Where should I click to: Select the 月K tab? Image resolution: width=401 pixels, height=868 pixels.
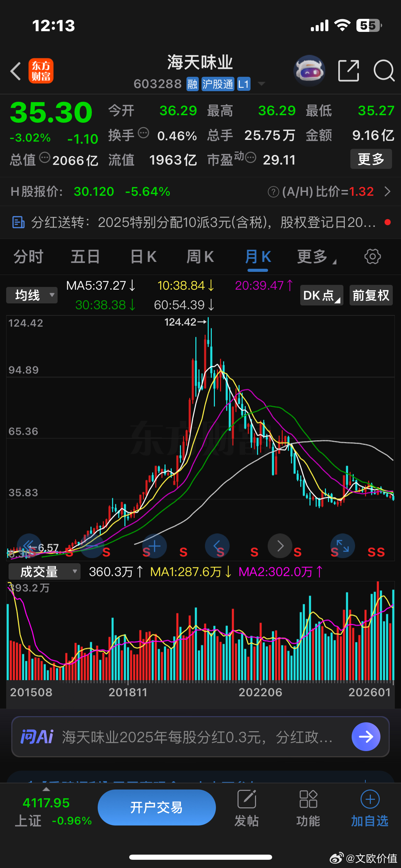point(258,256)
